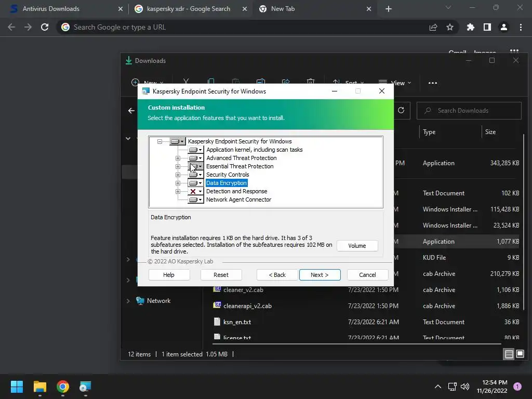
Task: Open Essential Threat Protection feature dropdown
Action: (195, 166)
